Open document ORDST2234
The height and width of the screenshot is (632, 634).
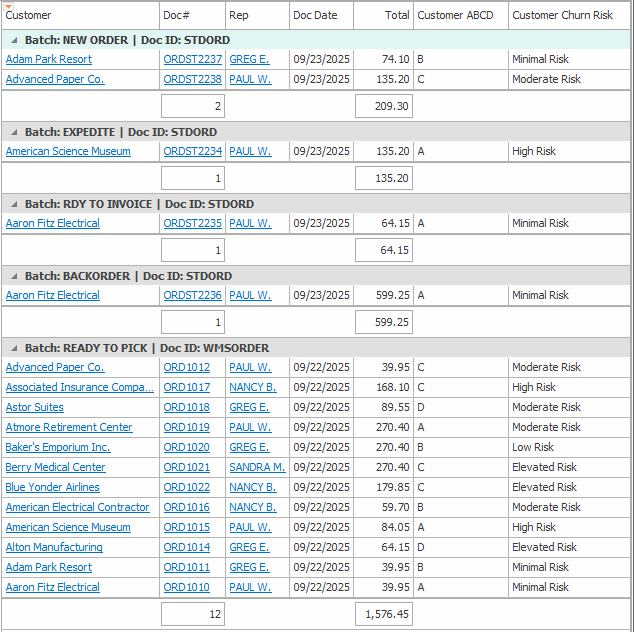coord(192,151)
